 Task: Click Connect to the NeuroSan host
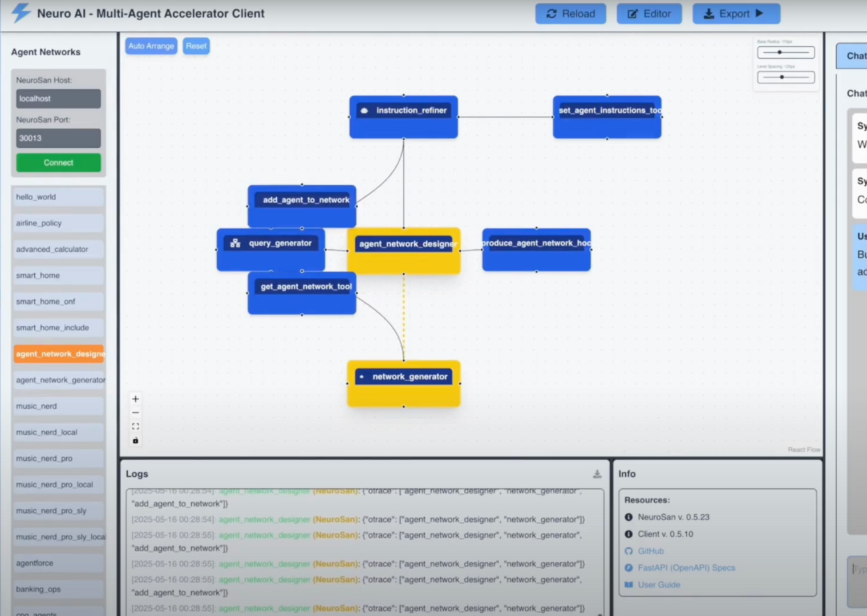[x=58, y=163]
